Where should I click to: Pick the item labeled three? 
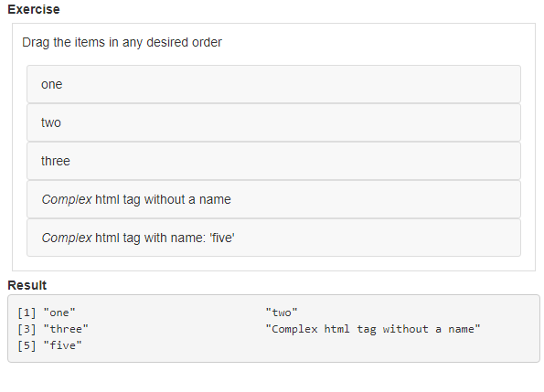click(x=273, y=161)
